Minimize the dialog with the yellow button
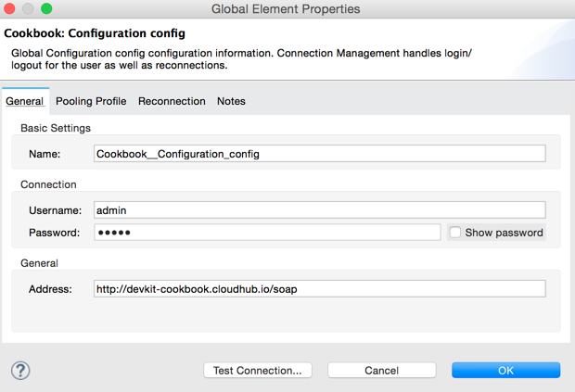Screen dimensions: 575x392 tap(28, 9)
